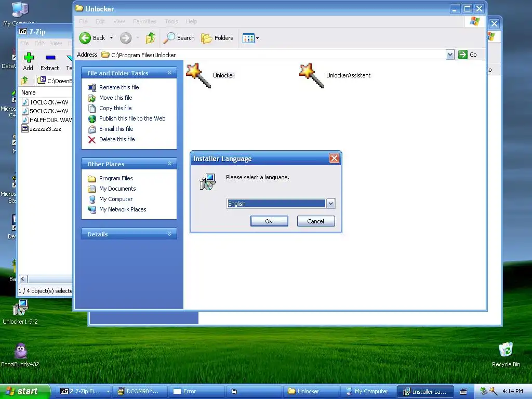Open File menu in Unlocker window
The height and width of the screenshot is (399, 532).
tap(83, 21)
